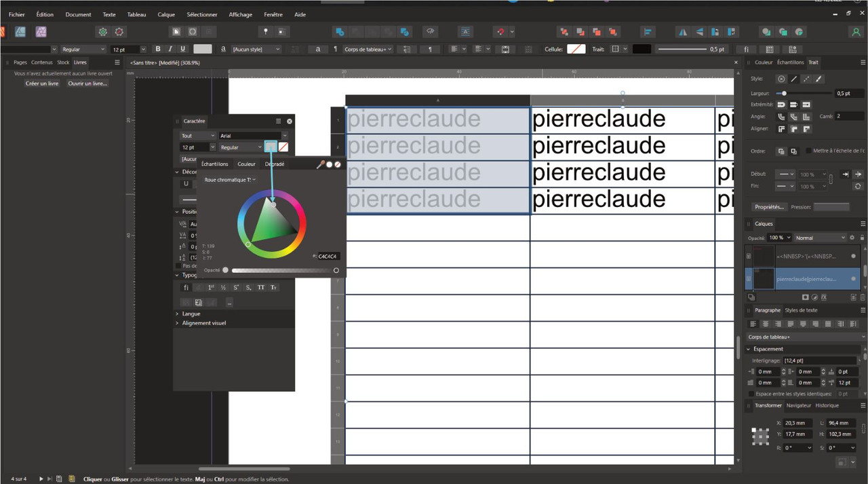Open the Tableau menu
This screenshot has width=868, height=484.
pyautogui.click(x=136, y=14)
